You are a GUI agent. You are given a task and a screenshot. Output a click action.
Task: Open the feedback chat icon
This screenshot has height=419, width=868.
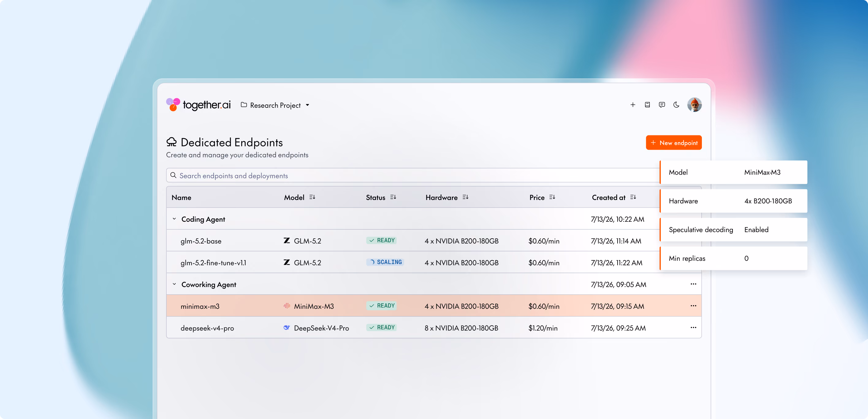(x=662, y=105)
